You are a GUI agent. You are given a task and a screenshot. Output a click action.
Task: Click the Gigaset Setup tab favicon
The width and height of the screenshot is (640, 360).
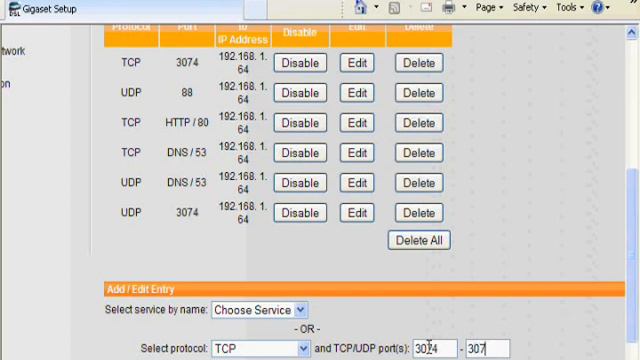(14, 9)
